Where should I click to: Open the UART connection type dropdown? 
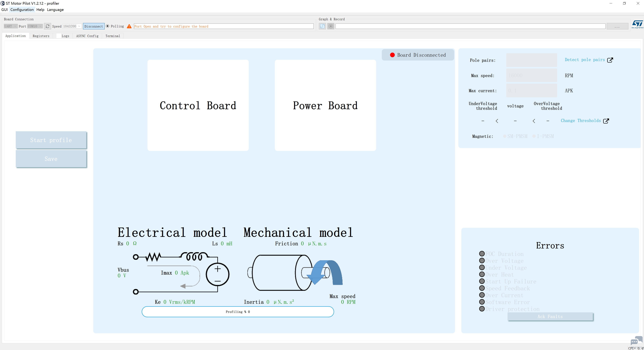pyautogui.click(x=10, y=26)
